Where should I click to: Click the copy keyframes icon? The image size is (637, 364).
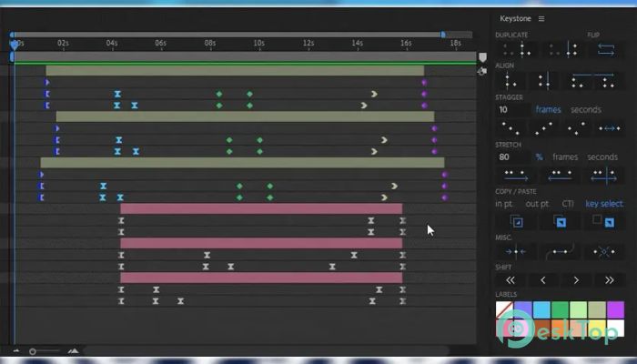[517, 222]
